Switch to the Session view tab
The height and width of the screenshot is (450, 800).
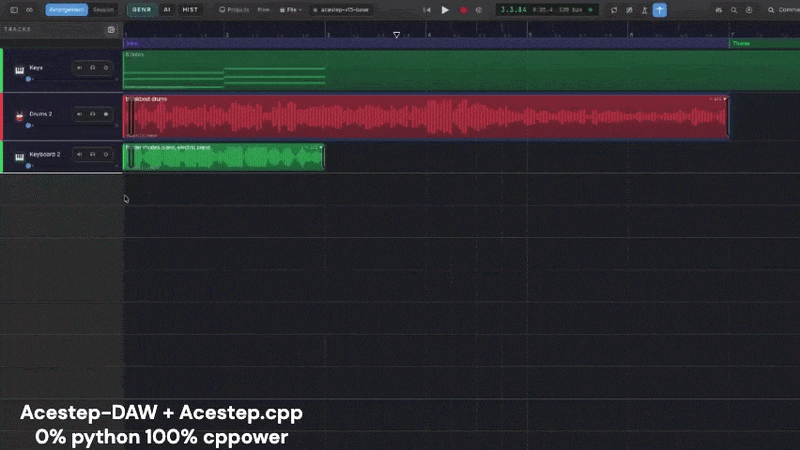point(103,10)
